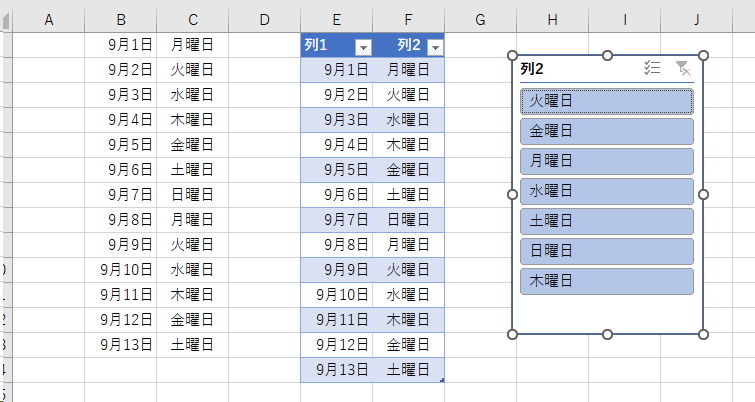Click the table resize handle at bottom-right
This screenshot has width=755, height=402.
[x=440, y=379]
